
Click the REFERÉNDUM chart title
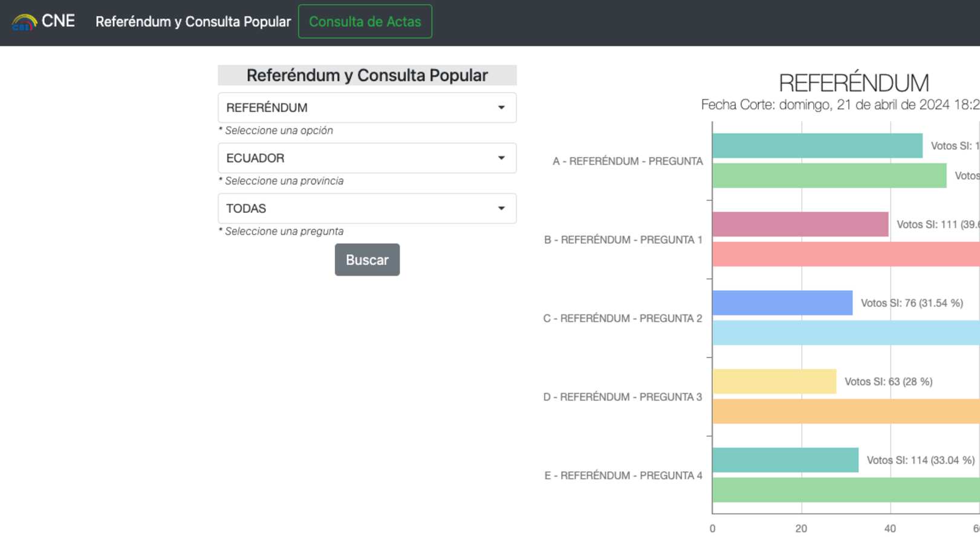click(x=853, y=83)
